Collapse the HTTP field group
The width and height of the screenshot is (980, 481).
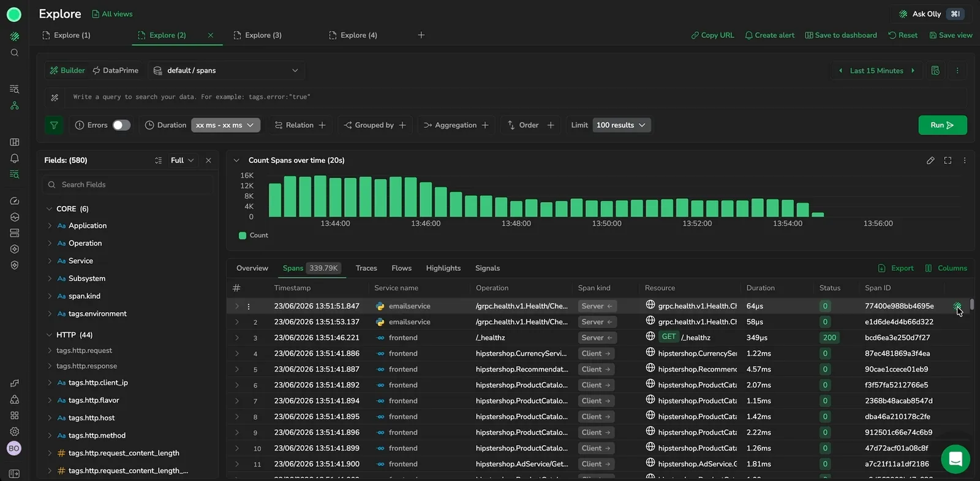pyautogui.click(x=50, y=335)
